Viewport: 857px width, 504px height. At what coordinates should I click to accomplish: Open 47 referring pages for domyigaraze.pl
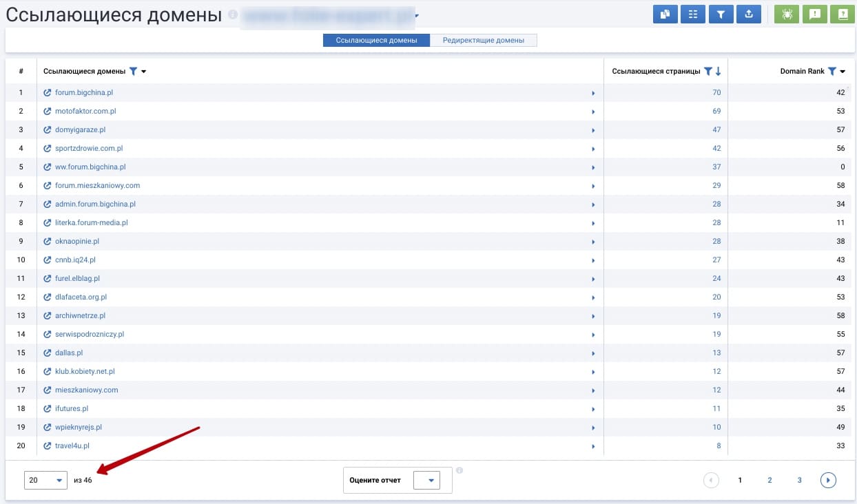point(716,129)
